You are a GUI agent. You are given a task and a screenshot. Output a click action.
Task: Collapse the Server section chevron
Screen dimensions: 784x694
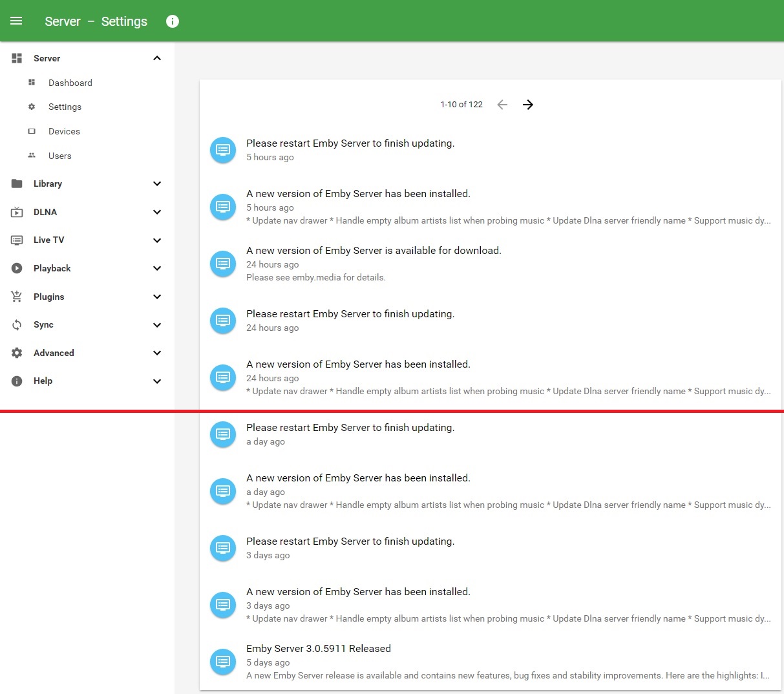click(157, 58)
